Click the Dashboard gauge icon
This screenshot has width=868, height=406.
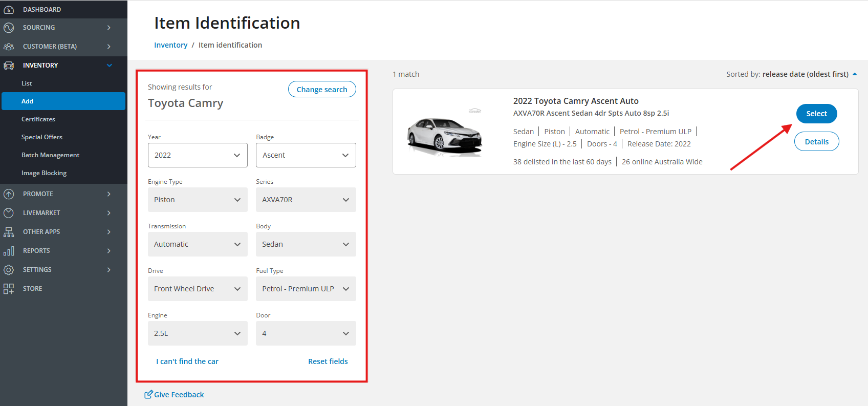pyautogui.click(x=9, y=9)
